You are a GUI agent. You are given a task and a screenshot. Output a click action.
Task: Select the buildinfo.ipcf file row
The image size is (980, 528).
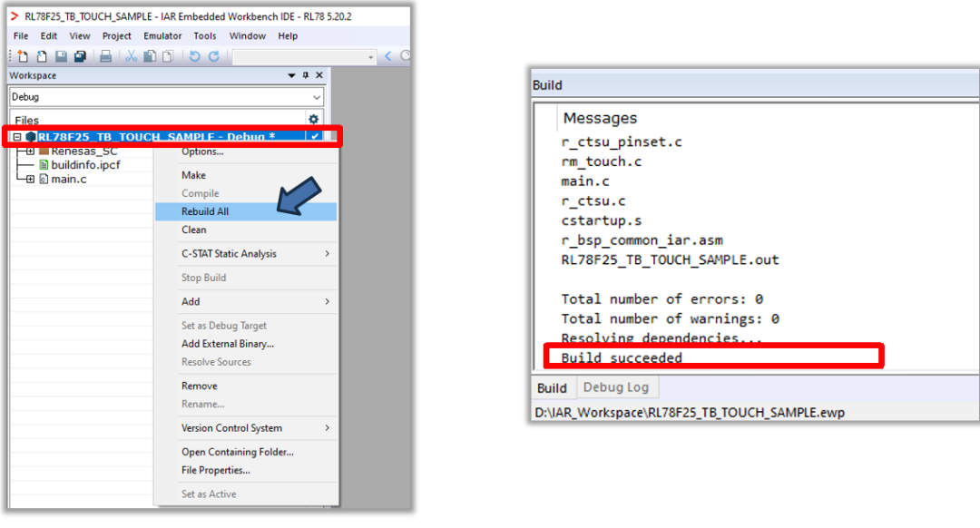tap(85, 165)
